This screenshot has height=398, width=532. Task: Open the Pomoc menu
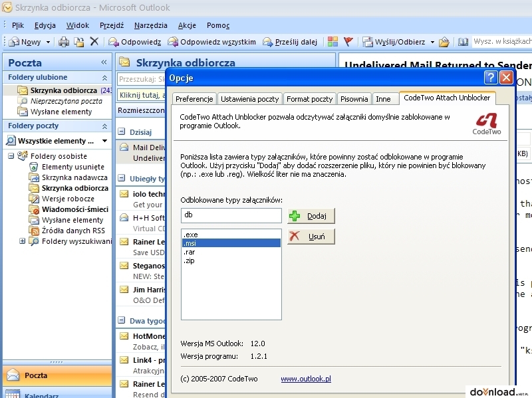pos(218,25)
